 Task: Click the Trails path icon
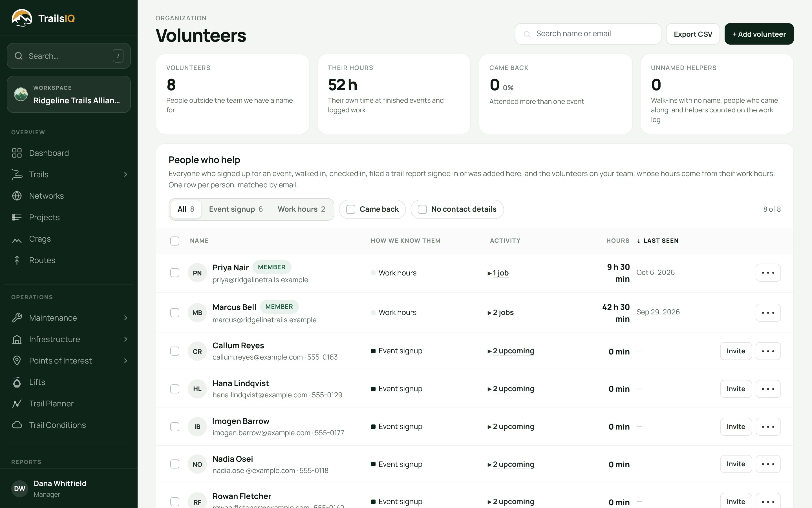17,174
